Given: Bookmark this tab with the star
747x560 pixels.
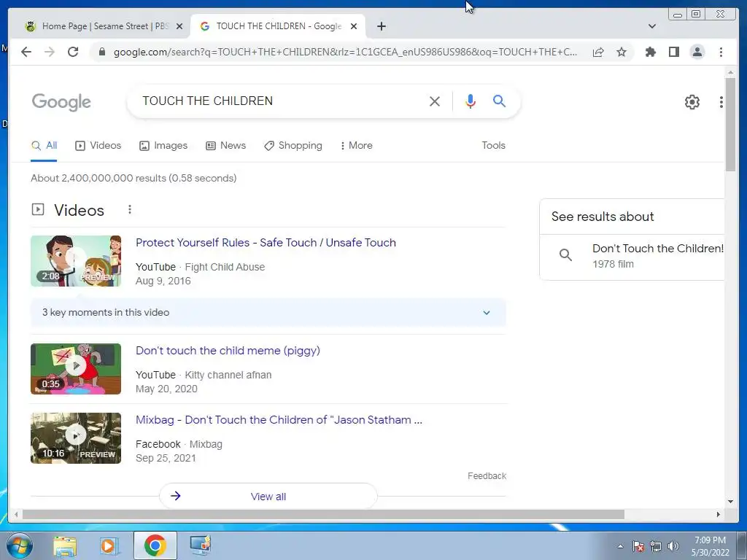Looking at the screenshot, I should pyautogui.click(x=622, y=52).
